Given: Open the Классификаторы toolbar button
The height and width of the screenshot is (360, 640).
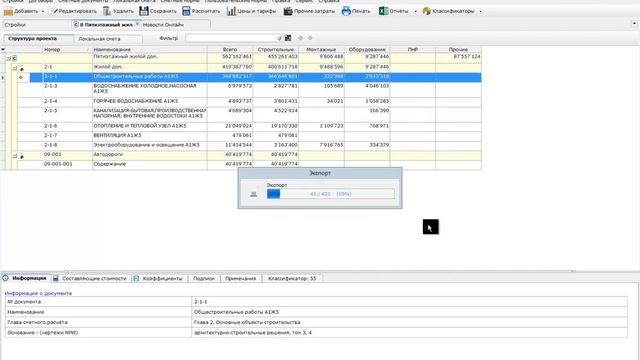Looking at the screenshot, I should [449, 11].
